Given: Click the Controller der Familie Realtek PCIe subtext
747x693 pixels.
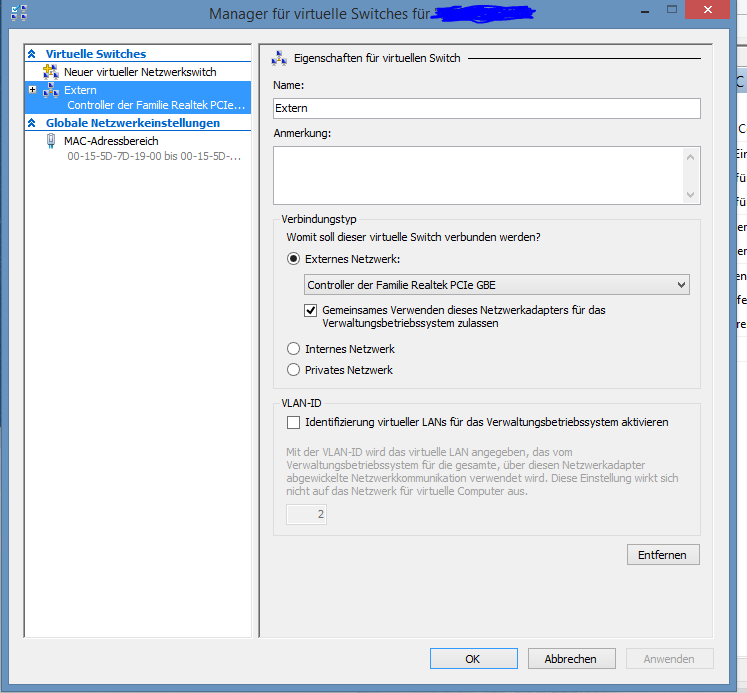Looking at the screenshot, I should [x=156, y=105].
